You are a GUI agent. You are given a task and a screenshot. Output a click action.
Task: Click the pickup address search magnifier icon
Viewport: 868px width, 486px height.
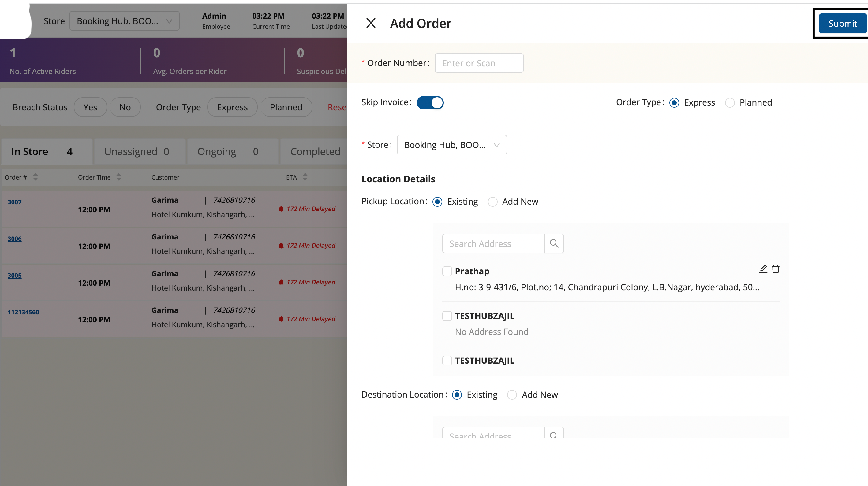(x=554, y=243)
